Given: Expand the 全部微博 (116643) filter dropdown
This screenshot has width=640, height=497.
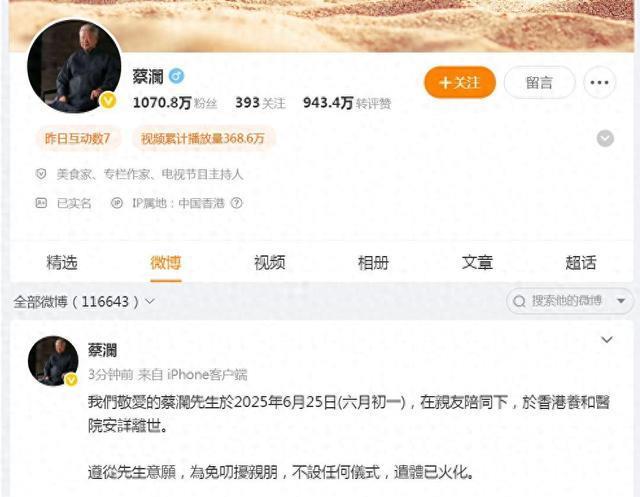Looking at the screenshot, I should [x=84, y=302].
